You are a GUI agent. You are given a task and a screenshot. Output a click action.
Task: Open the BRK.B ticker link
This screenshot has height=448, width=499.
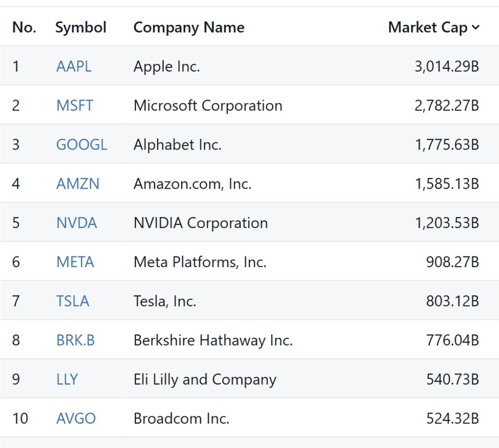pos(76,340)
